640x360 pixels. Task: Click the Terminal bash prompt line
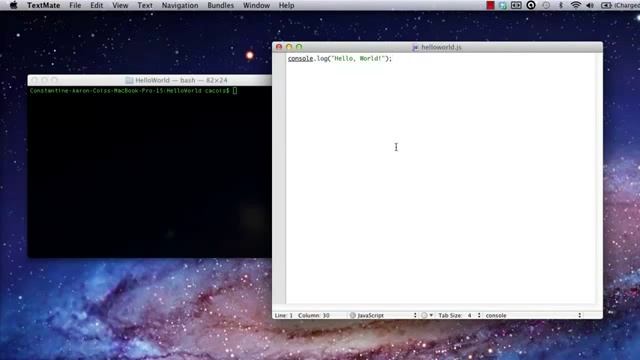coord(133,91)
